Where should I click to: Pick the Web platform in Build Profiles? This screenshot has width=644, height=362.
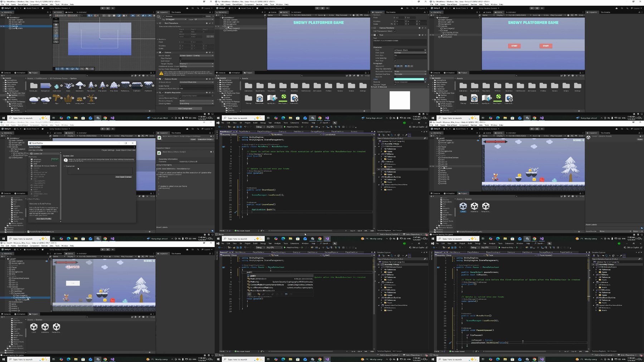click(35, 164)
